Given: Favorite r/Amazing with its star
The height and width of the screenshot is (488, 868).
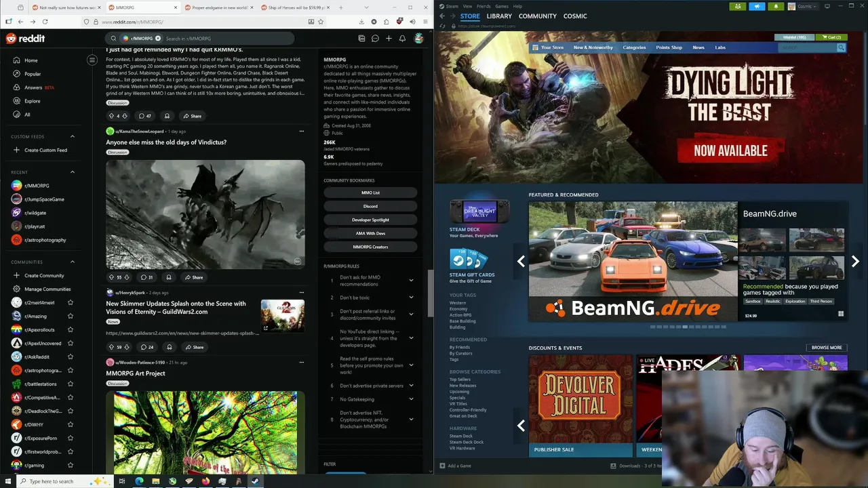Looking at the screenshot, I should (70, 317).
